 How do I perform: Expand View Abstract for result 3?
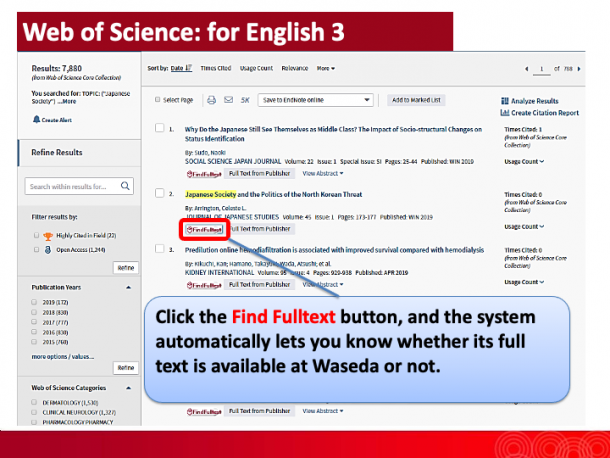[x=323, y=285]
